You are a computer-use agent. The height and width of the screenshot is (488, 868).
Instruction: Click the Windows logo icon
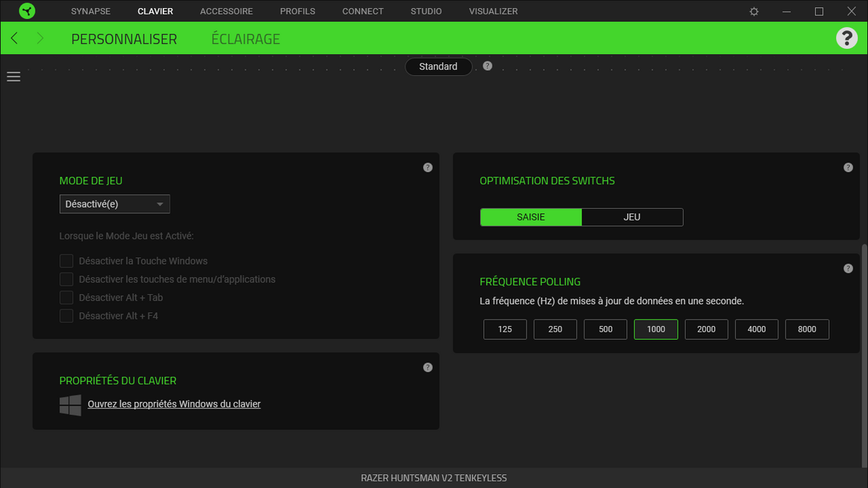coord(70,405)
